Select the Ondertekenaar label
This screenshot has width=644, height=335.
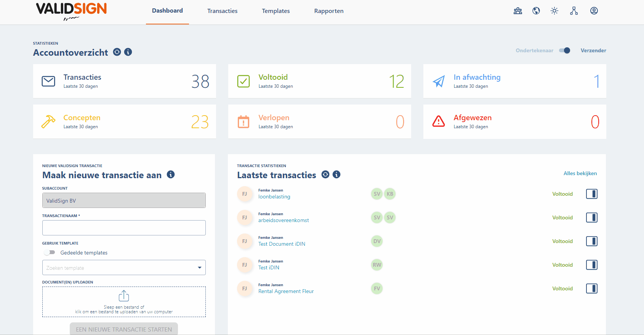click(534, 50)
